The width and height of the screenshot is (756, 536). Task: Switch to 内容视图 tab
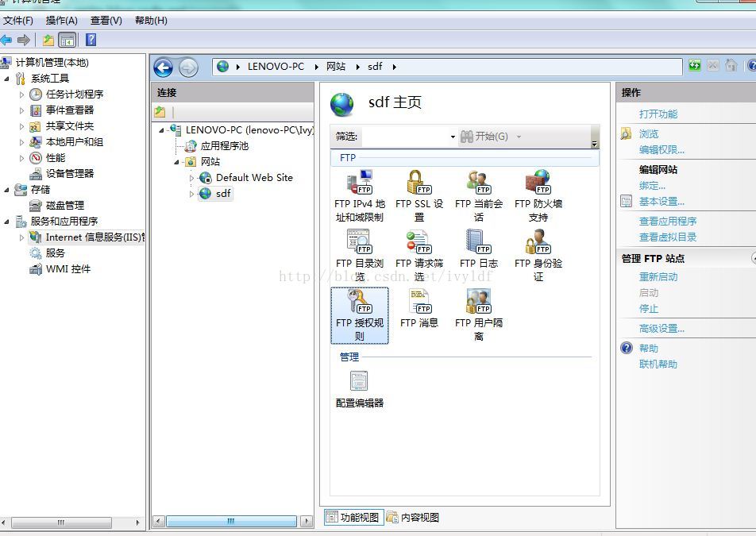click(x=413, y=517)
